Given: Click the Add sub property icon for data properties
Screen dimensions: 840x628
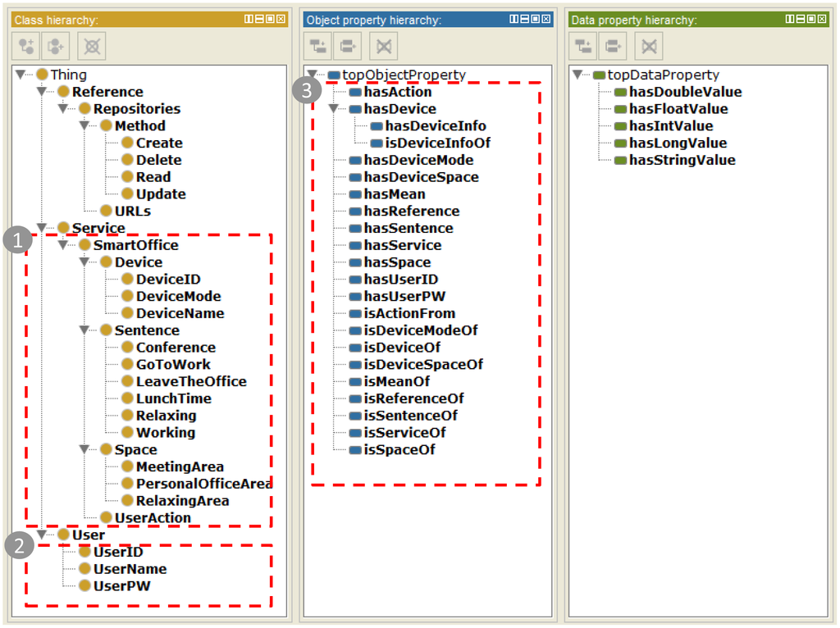Looking at the screenshot, I should click(583, 47).
